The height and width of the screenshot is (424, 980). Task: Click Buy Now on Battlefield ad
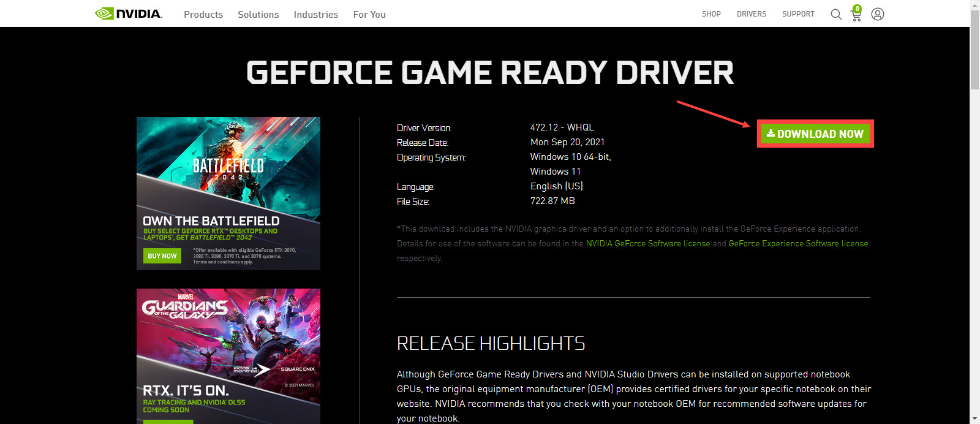point(162,256)
